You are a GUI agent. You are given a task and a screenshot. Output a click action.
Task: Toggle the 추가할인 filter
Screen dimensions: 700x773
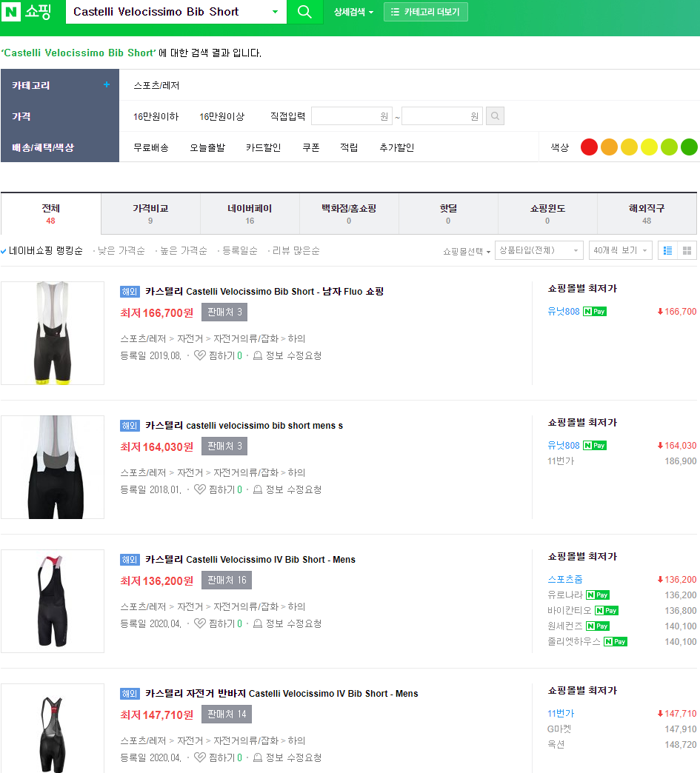point(396,147)
